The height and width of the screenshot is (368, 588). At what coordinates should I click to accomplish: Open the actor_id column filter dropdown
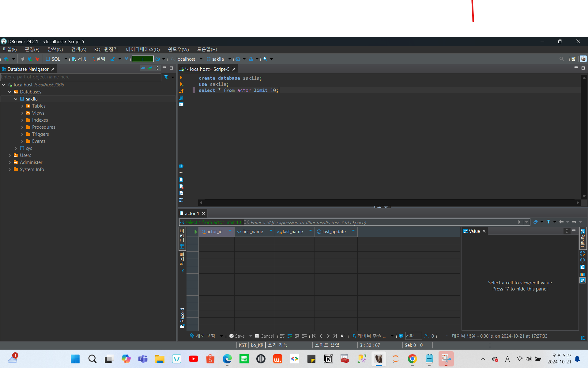230,231
